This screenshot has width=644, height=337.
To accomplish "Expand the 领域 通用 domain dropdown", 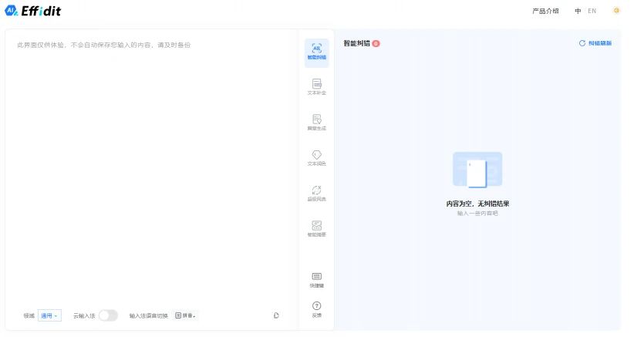I will tap(49, 315).
